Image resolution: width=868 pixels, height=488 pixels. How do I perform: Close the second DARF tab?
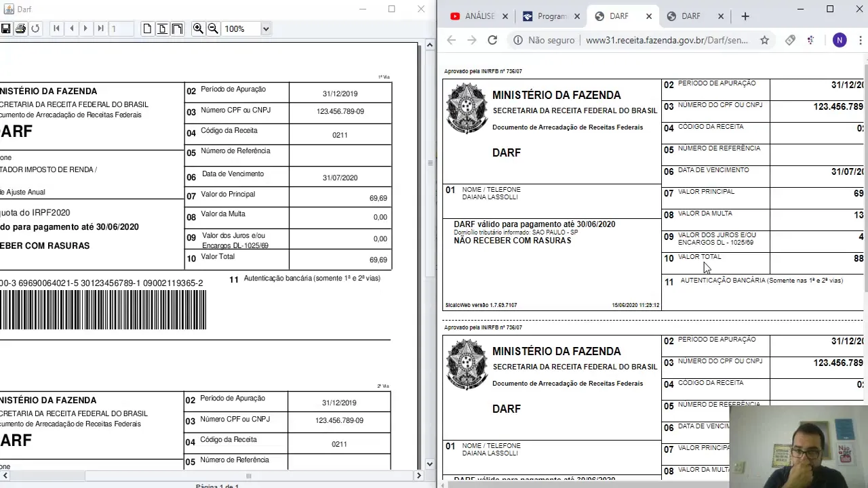(721, 16)
